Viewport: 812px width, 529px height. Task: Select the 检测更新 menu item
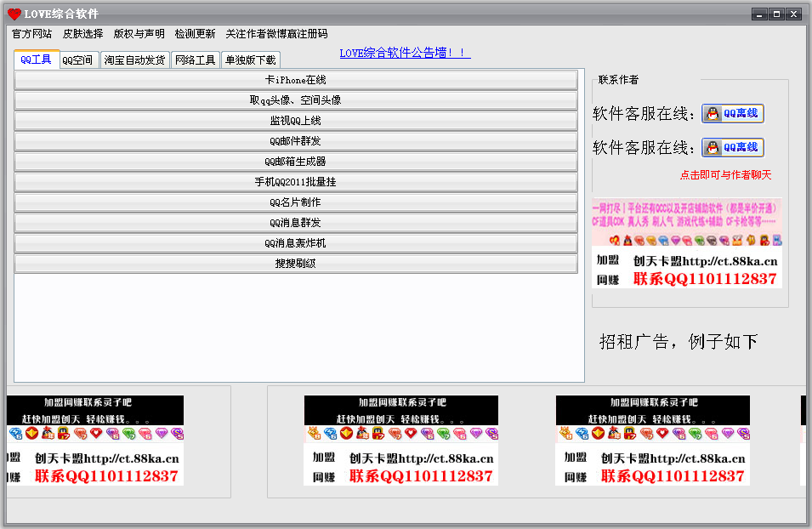click(195, 34)
